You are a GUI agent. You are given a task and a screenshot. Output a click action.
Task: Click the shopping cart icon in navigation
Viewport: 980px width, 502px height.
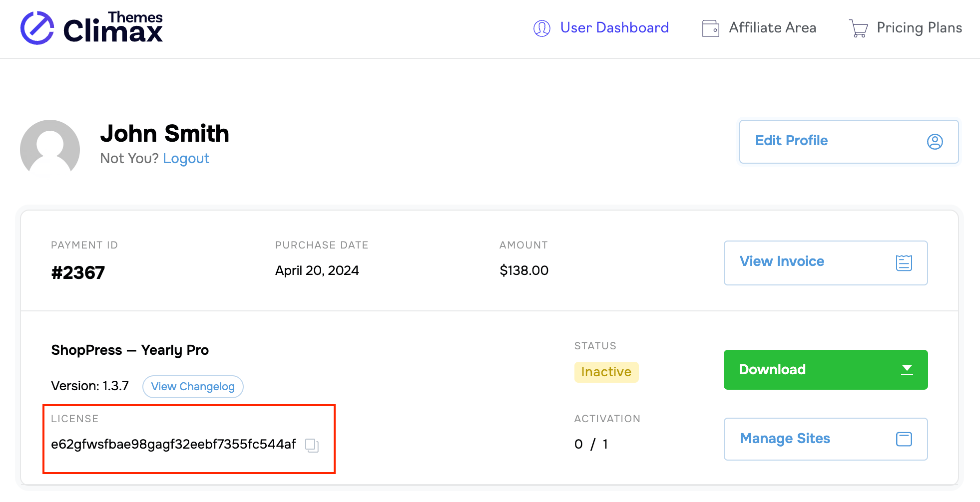(x=858, y=28)
